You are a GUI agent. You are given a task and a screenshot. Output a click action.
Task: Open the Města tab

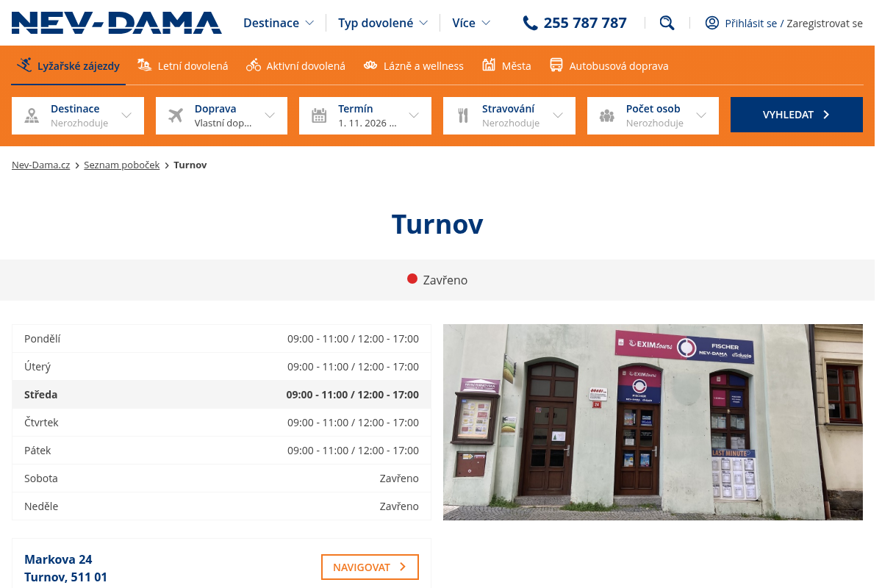pyautogui.click(x=506, y=65)
